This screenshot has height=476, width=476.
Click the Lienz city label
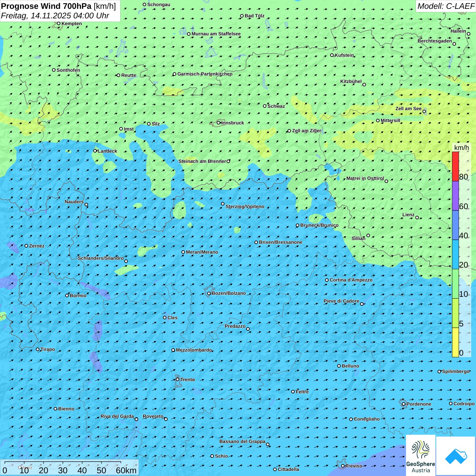(408, 215)
